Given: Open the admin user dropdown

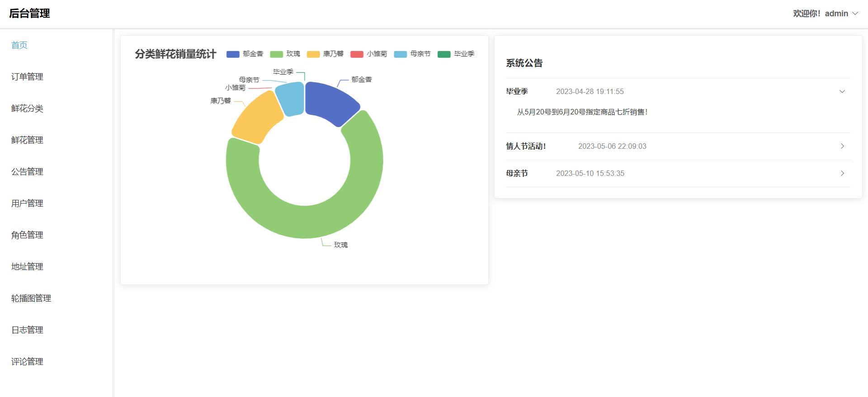Looking at the screenshot, I should coord(826,14).
